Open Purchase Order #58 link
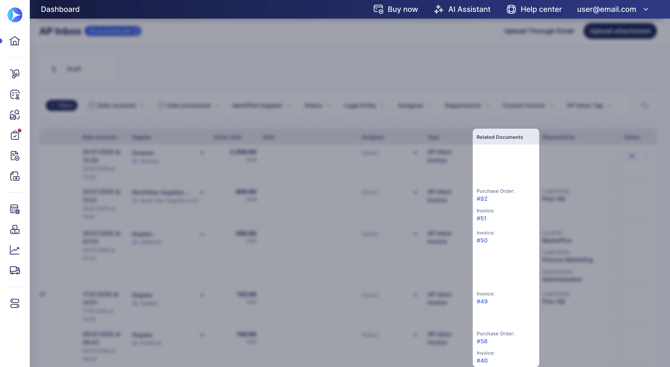This screenshot has width=670, height=367. pyautogui.click(x=482, y=341)
